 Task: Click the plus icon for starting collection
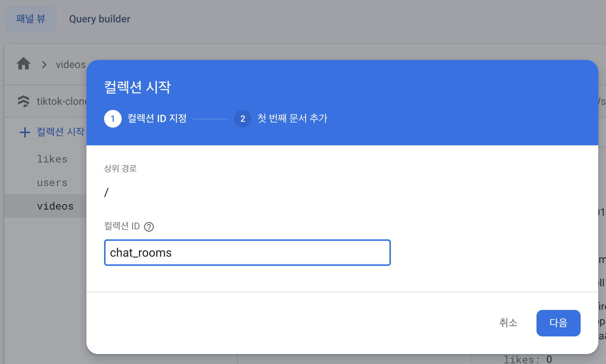(25, 132)
